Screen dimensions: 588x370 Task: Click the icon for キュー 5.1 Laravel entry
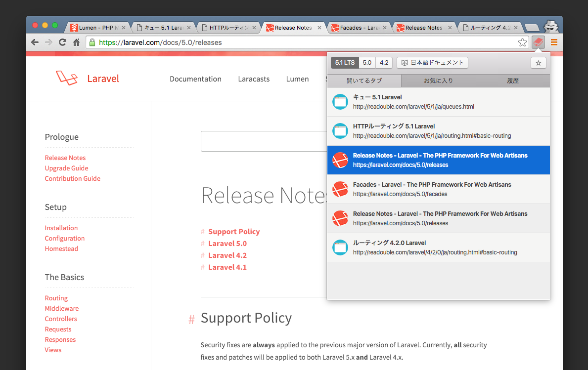340,102
